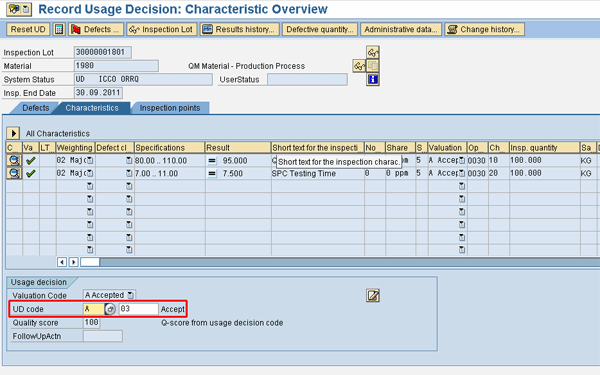This screenshot has width=600, height=375.
Task: Expand All Characteristics arrow button
Action: tap(13, 133)
